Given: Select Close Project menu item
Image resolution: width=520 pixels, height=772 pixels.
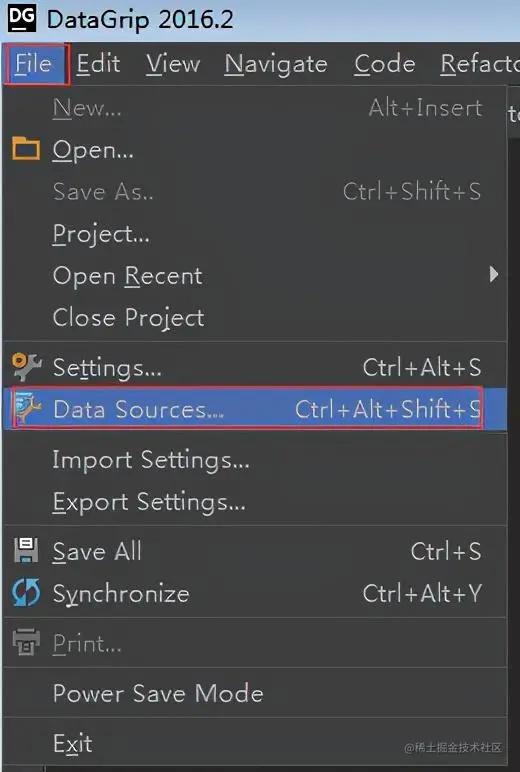Looking at the screenshot, I should 255,318.
